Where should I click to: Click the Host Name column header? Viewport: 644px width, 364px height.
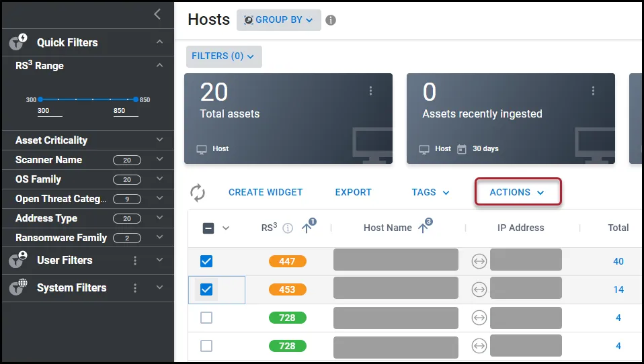tap(388, 228)
